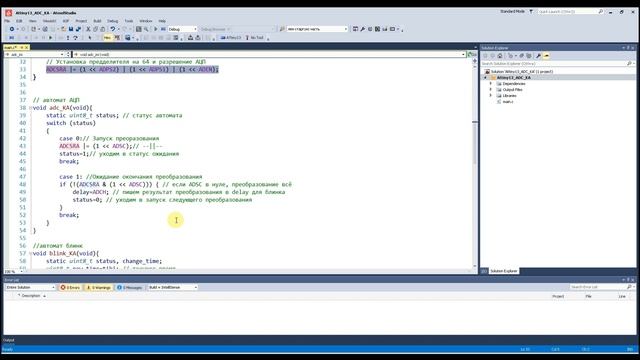The width and height of the screenshot is (640, 360).
Task: Click the AtmelStudio application logo icon
Action: tap(9, 13)
